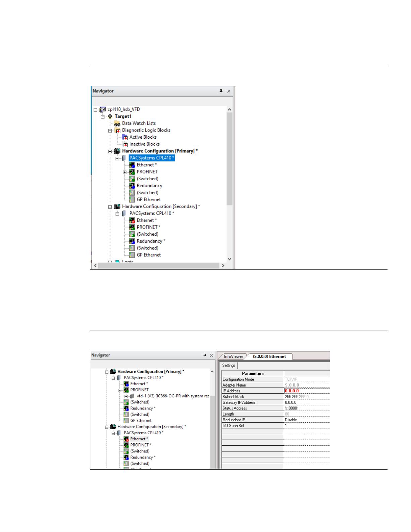Click the Data Watch Lists glasses icon
Image resolution: width=411 pixels, height=532 pixels.
coord(117,124)
